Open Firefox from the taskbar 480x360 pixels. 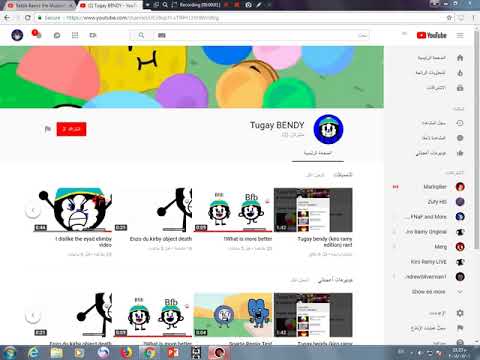tap(126, 352)
